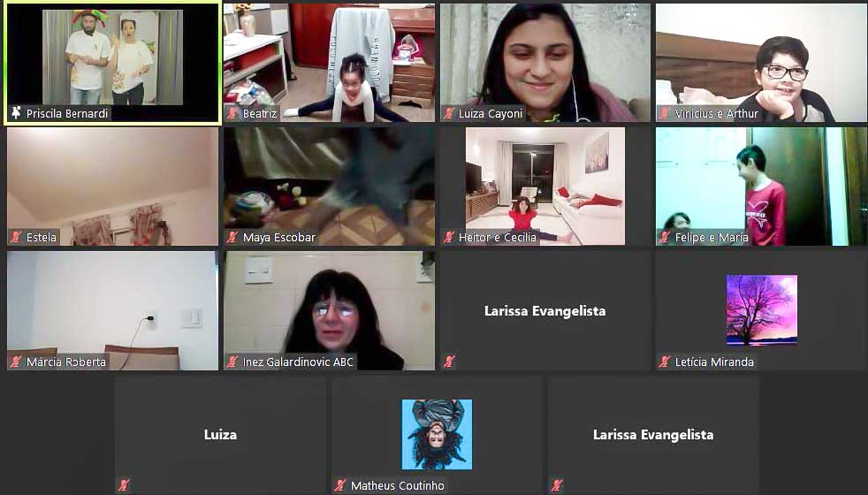Click muted microphone icon next to Beatriz
The image size is (868, 495).
[232, 113]
